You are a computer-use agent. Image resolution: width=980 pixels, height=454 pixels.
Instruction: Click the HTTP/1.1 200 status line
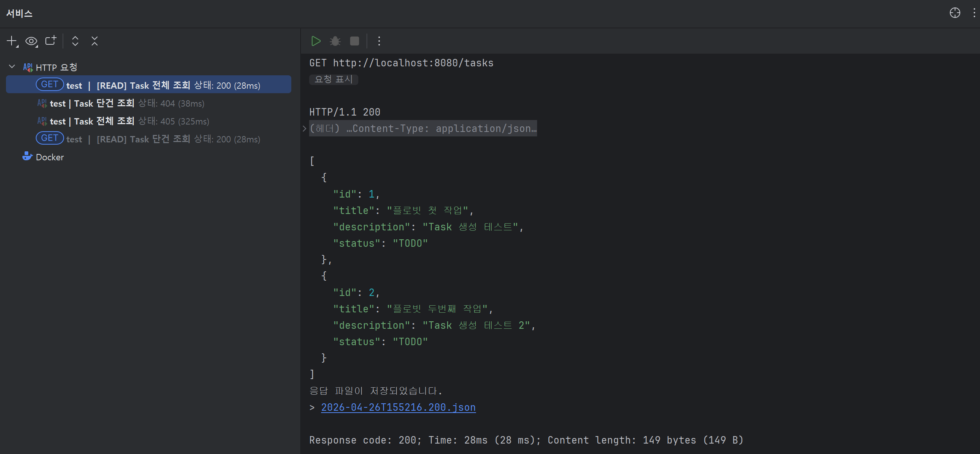pos(345,112)
